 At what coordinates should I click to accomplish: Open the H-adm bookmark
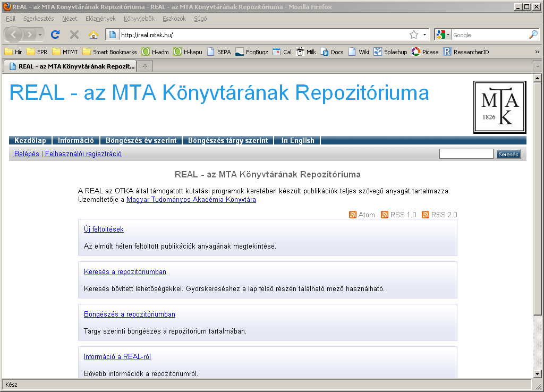coord(155,52)
